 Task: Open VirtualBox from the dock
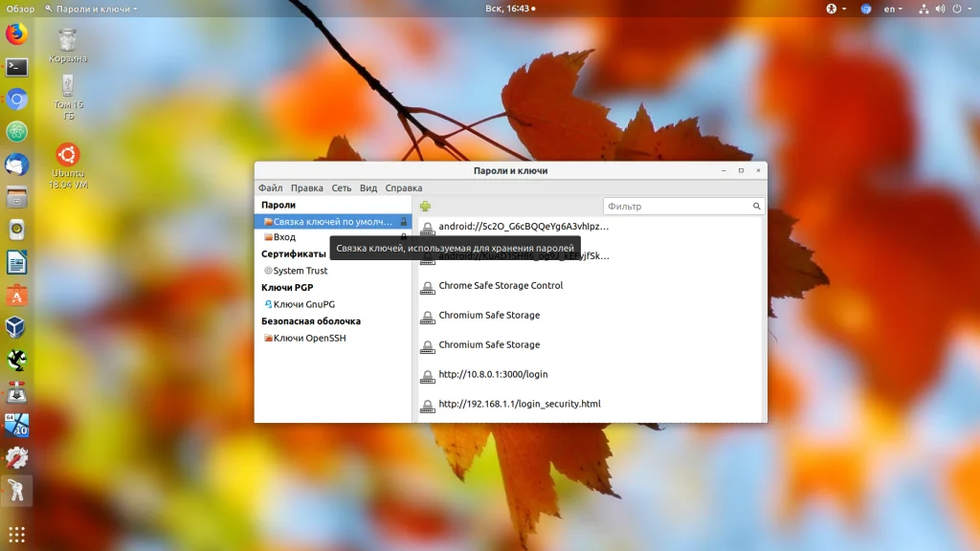(16, 327)
